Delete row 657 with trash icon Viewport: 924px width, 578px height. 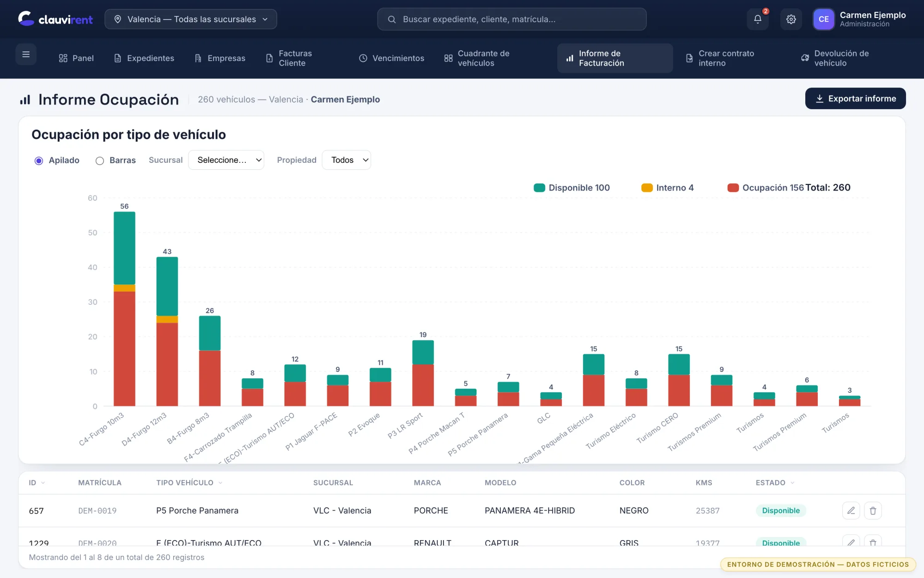click(x=873, y=510)
